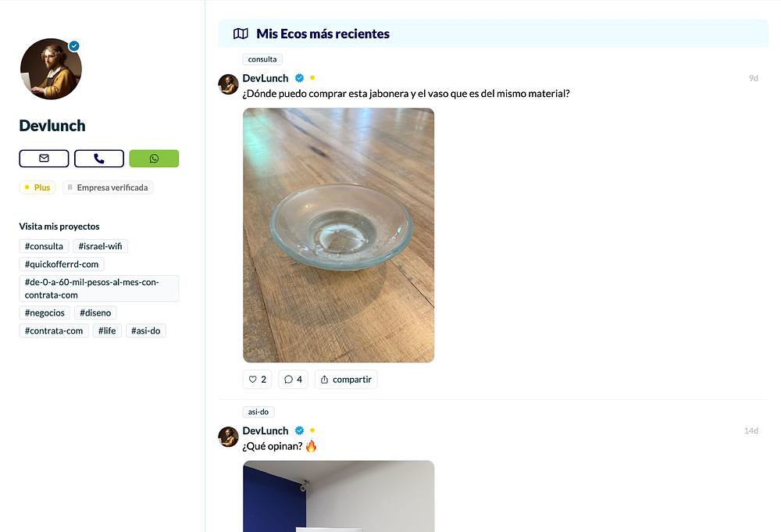Image resolution: width=781 pixels, height=532 pixels.
Task: Open the #consulta project tag
Action: pyautogui.click(x=44, y=246)
